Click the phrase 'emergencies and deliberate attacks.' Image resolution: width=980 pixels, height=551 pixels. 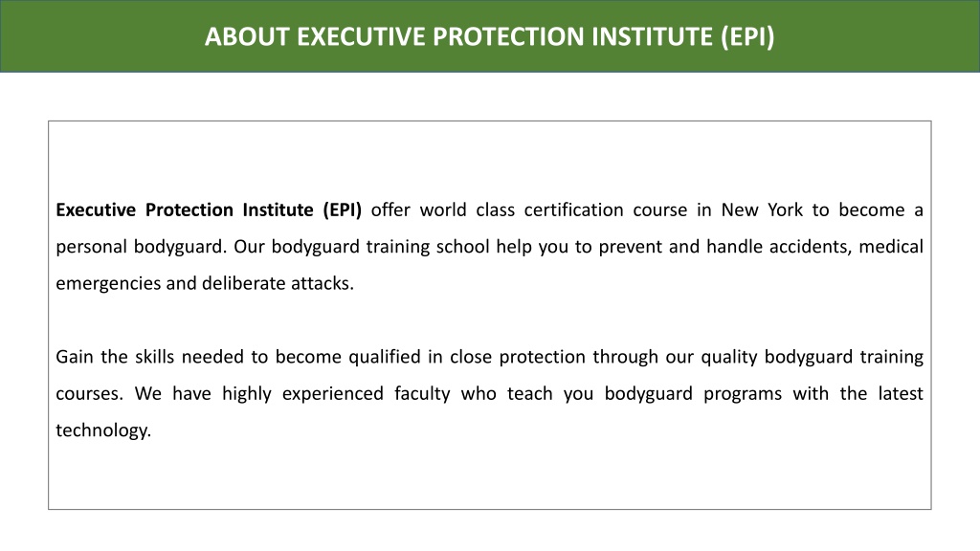pos(205,283)
